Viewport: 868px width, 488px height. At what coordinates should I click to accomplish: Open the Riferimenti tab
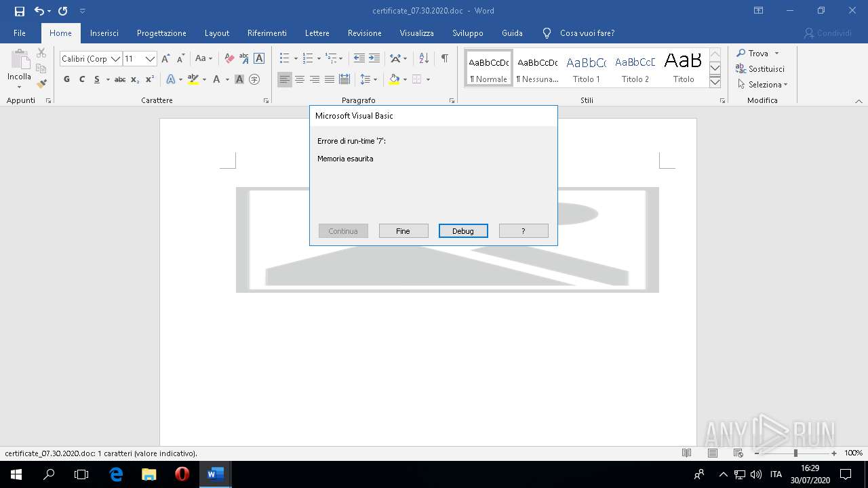pos(267,33)
